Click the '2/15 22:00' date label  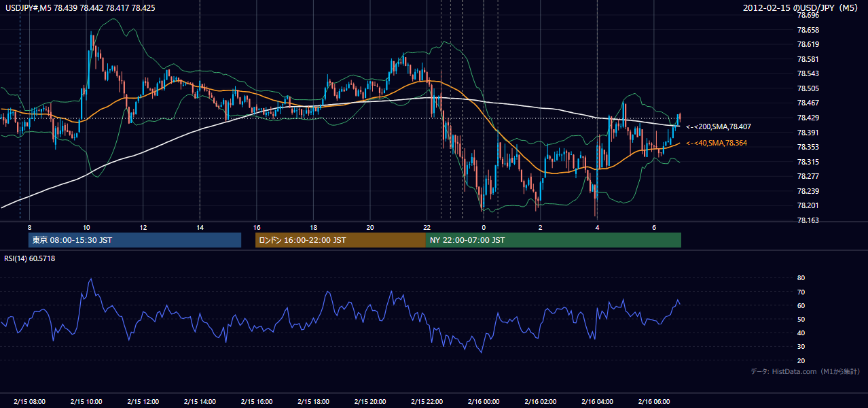point(427,402)
